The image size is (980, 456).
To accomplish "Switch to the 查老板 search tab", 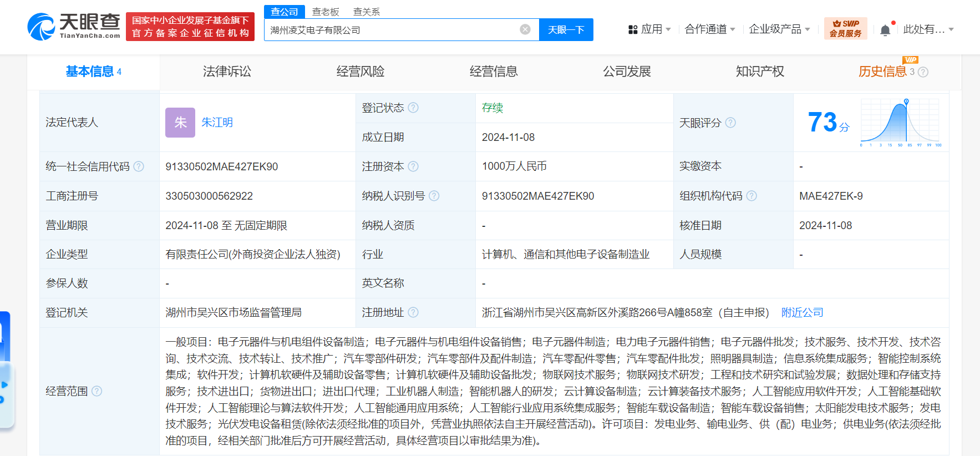I will [x=326, y=12].
